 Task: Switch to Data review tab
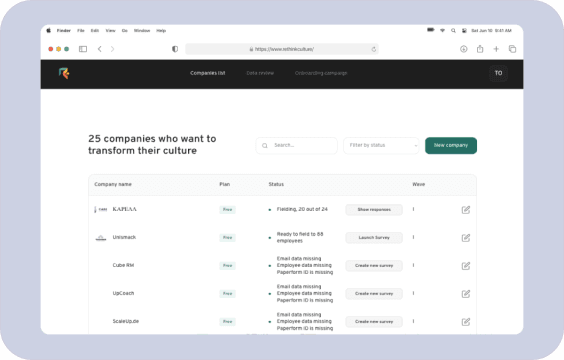coord(260,73)
